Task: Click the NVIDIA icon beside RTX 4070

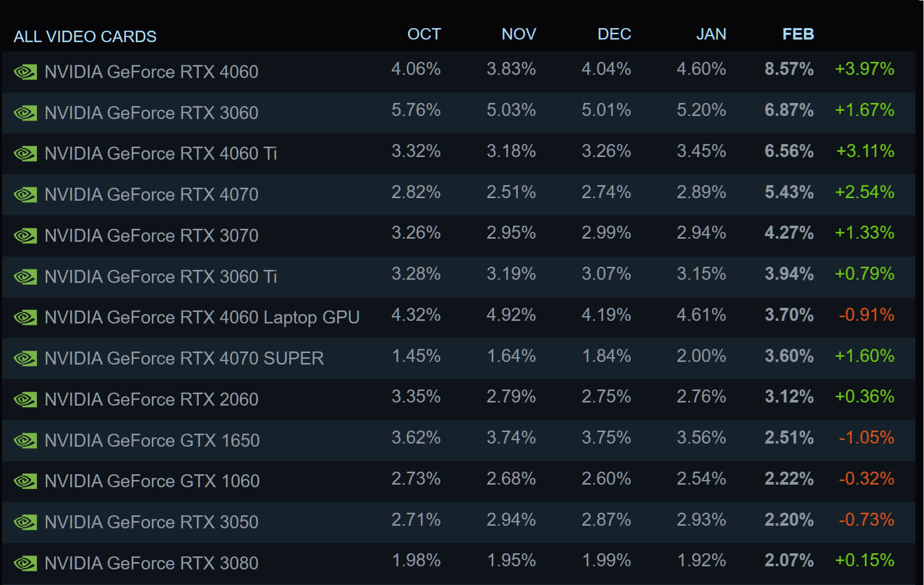Action: pyautogui.click(x=25, y=194)
